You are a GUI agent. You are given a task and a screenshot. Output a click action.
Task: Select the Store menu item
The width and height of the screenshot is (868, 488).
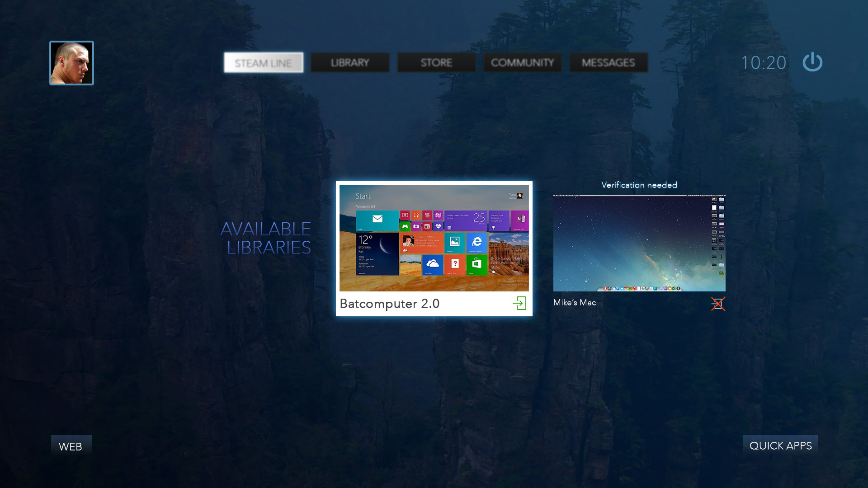[x=435, y=62]
